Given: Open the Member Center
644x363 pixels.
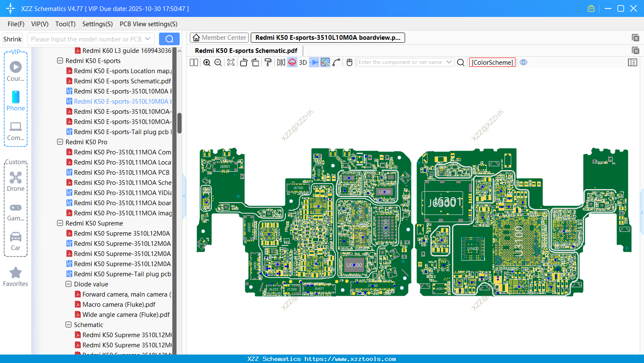Looking at the screenshot, I should coord(219,37).
